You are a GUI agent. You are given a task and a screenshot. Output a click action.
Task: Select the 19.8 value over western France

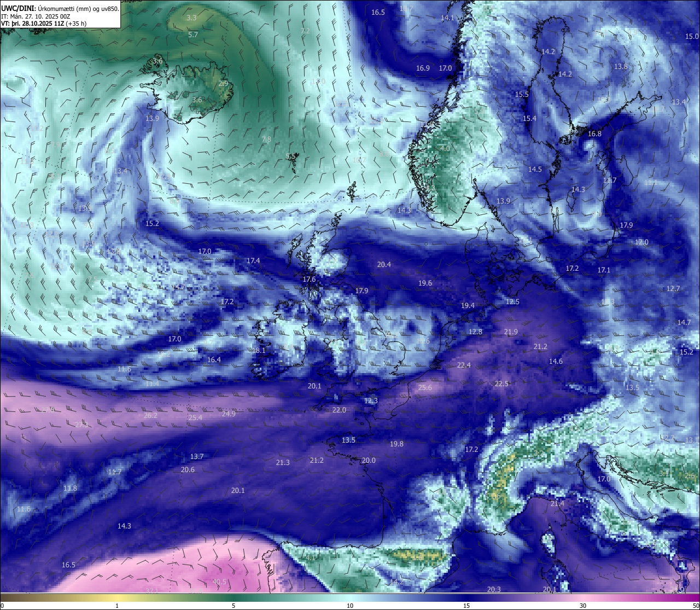point(396,444)
